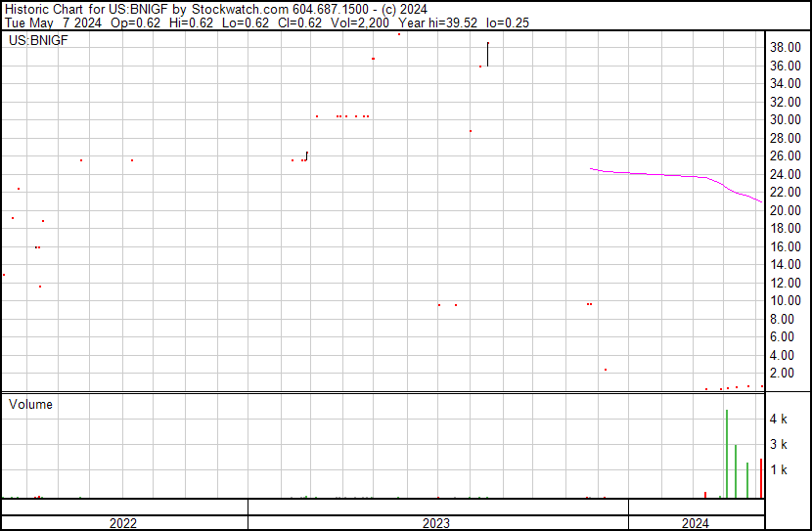Click the tall black price bar near 38.00
Screen dimensions: 812x531
click(488, 55)
